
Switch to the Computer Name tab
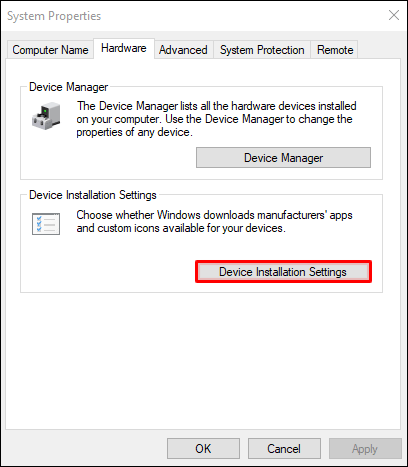tap(50, 50)
